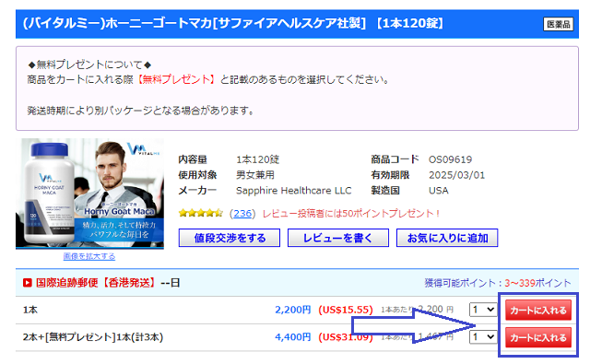Click the 男女兼用 value text
Screen dimensions: 590x364
255,175
